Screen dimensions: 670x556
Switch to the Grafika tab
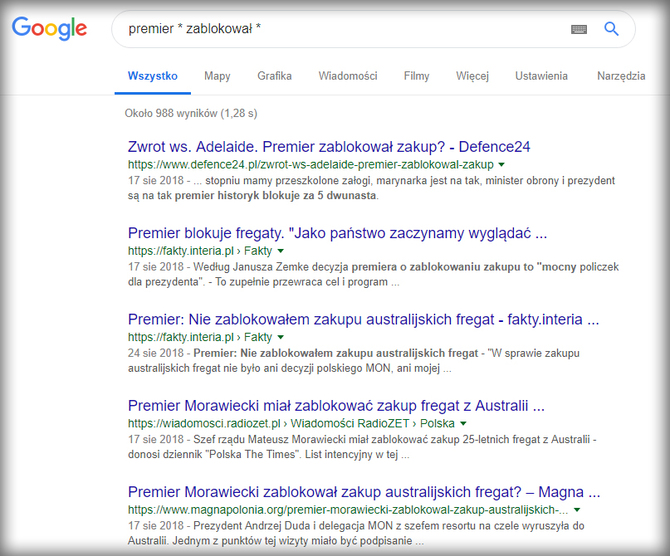pos(274,76)
